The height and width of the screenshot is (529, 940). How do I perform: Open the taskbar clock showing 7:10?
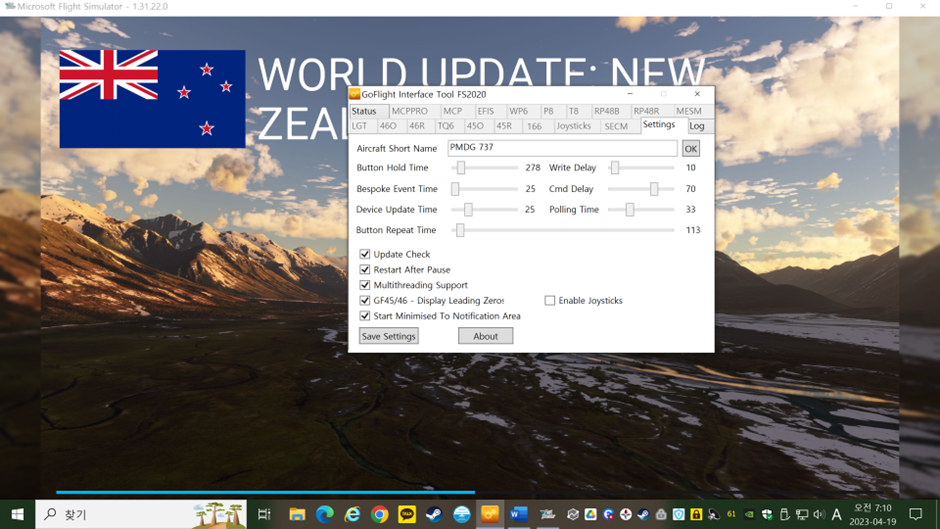872,515
